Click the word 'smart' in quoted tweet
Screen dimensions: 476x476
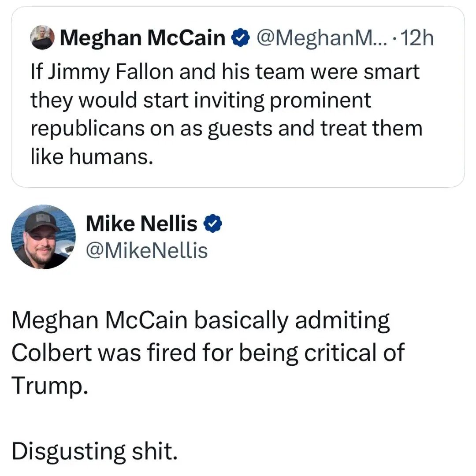point(392,72)
